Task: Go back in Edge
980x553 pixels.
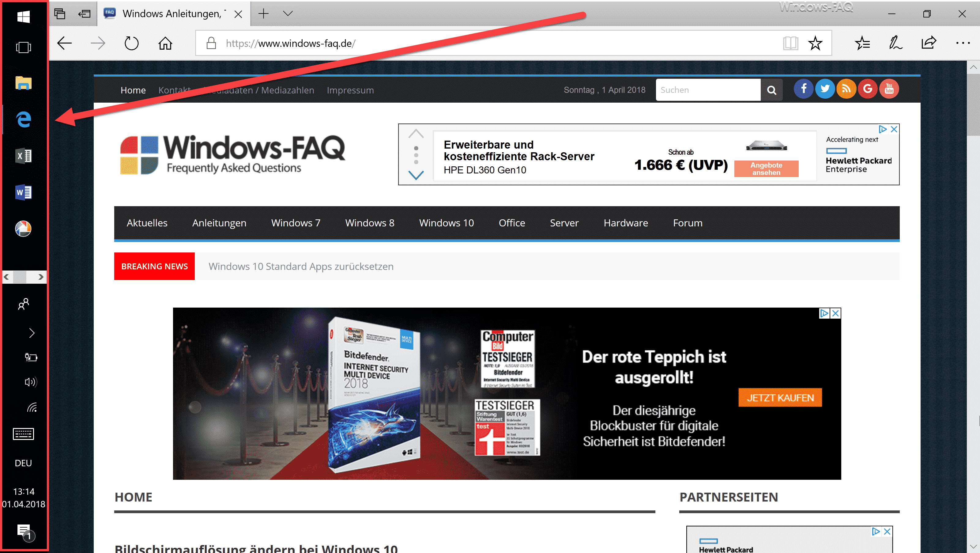Action: (x=65, y=44)
